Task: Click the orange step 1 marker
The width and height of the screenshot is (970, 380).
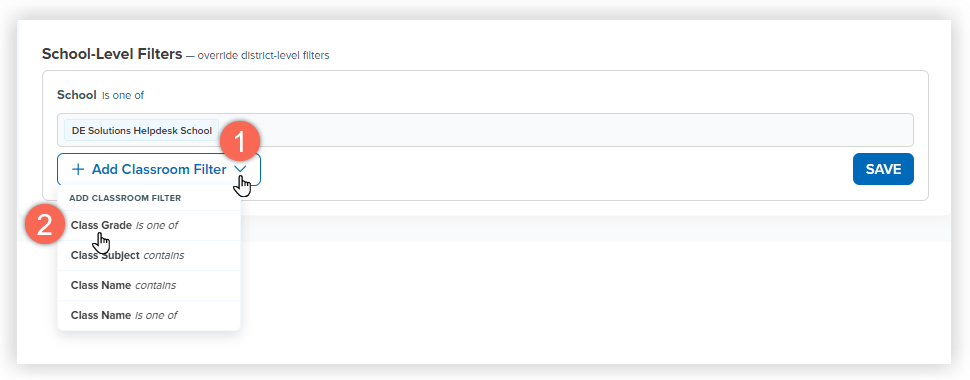Action: (240, 143)
